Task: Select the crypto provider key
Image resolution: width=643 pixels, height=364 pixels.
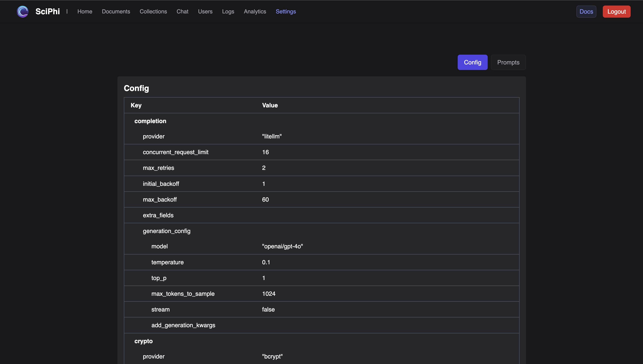Action: click(x=154, y=357)
